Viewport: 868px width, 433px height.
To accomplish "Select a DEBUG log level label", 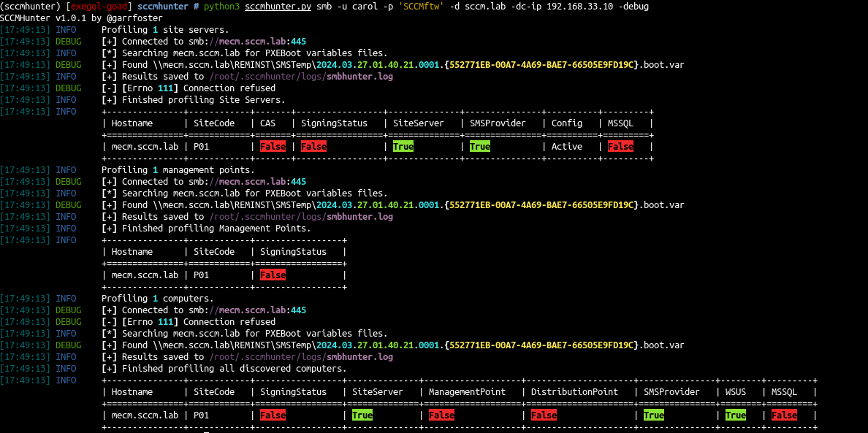I will (x=68, y=41).
